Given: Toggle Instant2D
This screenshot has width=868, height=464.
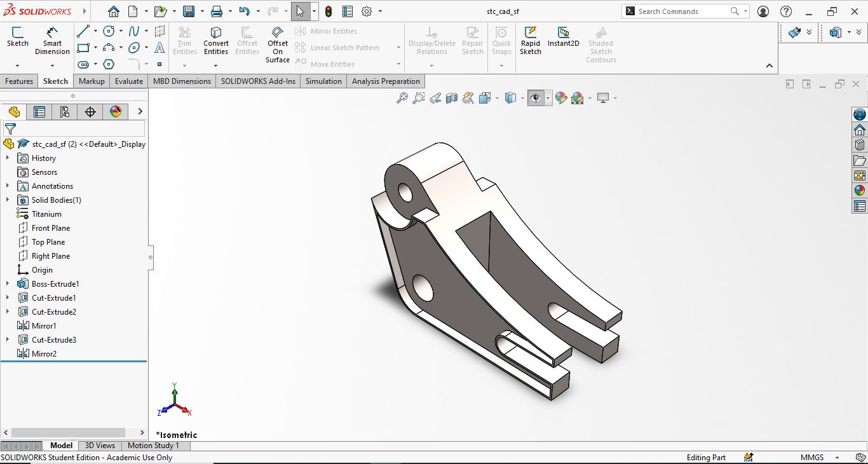Looking at the screenshot, I should pos(564,37).
